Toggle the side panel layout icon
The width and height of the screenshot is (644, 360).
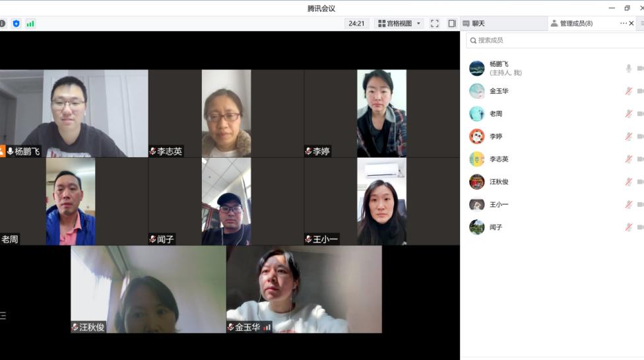coord(452,24)
